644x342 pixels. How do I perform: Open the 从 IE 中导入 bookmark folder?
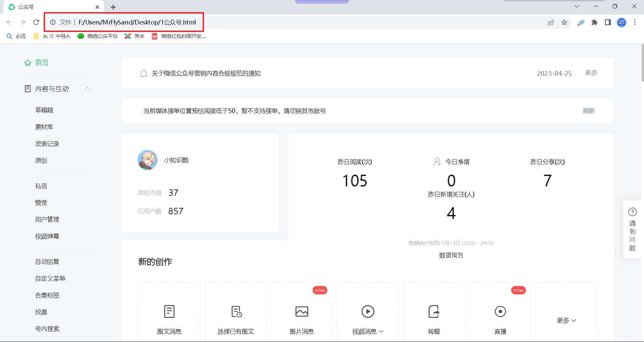click(52, 36)
